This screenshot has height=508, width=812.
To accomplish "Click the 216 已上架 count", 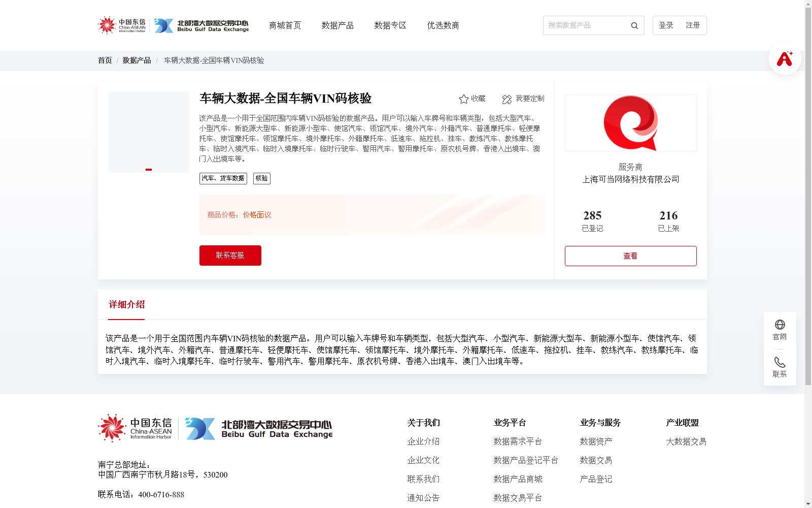I will pyautogui.click(x=668, y=221).
